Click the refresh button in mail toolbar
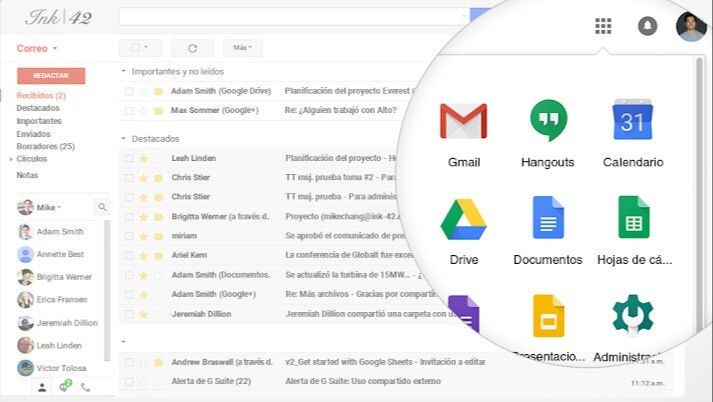713x402 pixels. click(192, 47)
